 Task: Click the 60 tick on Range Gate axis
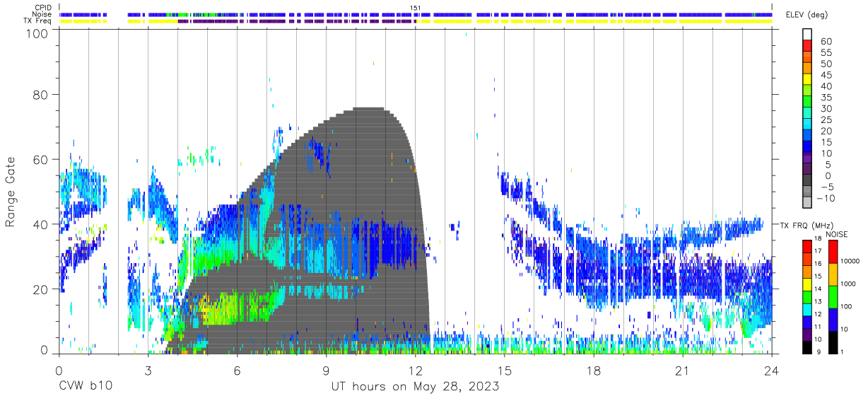coord(40,160)
